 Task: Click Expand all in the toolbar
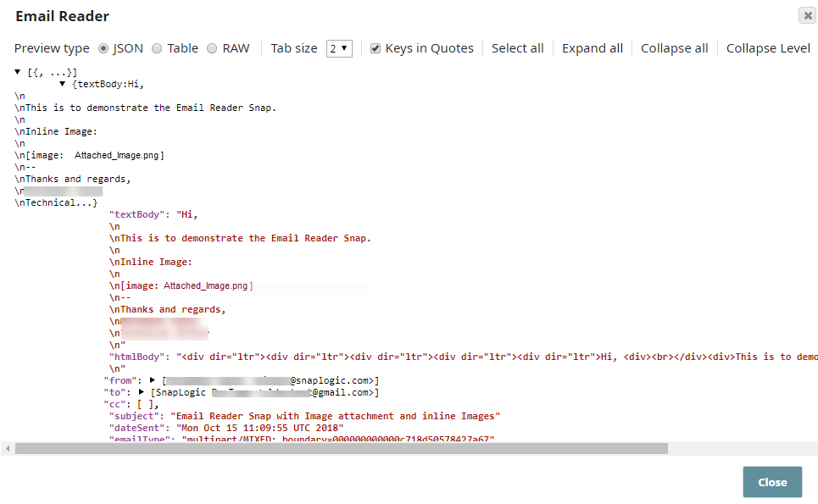click(x=592, y=48)
